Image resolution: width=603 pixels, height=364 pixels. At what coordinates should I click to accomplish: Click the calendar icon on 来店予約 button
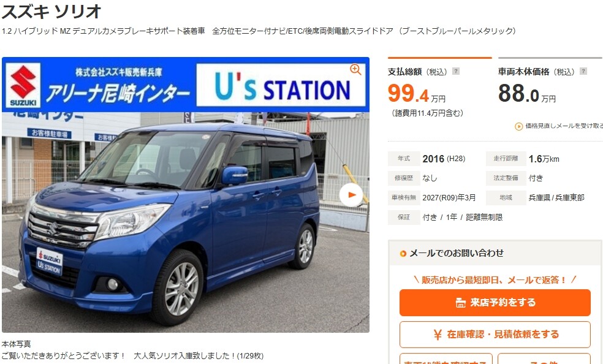click(460, 303)
